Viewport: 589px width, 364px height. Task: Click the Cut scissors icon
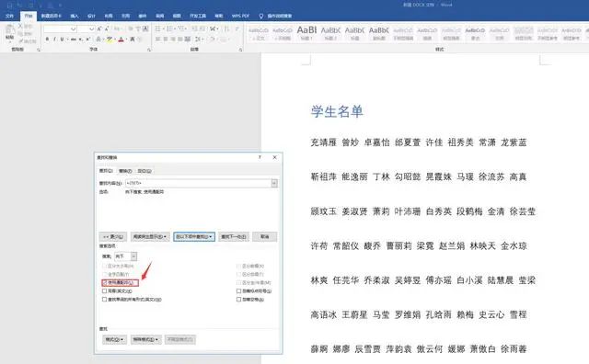(x=20, y=26)
